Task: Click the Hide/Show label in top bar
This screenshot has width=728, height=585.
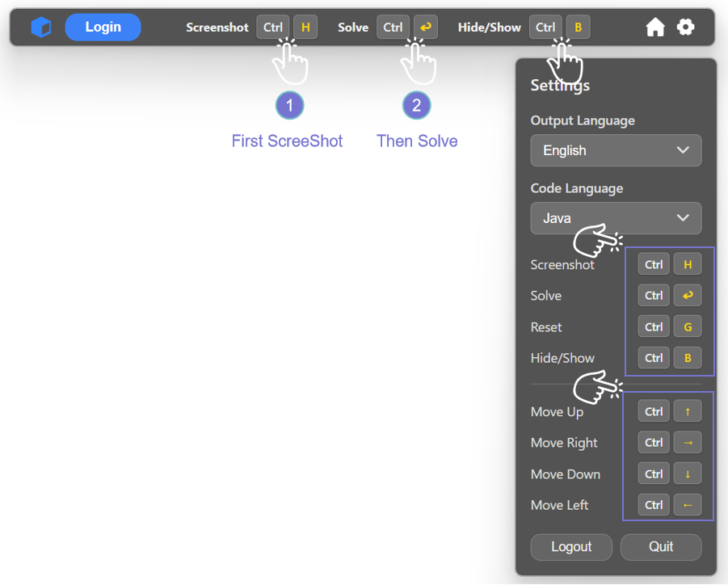Action: coord(490,27)
